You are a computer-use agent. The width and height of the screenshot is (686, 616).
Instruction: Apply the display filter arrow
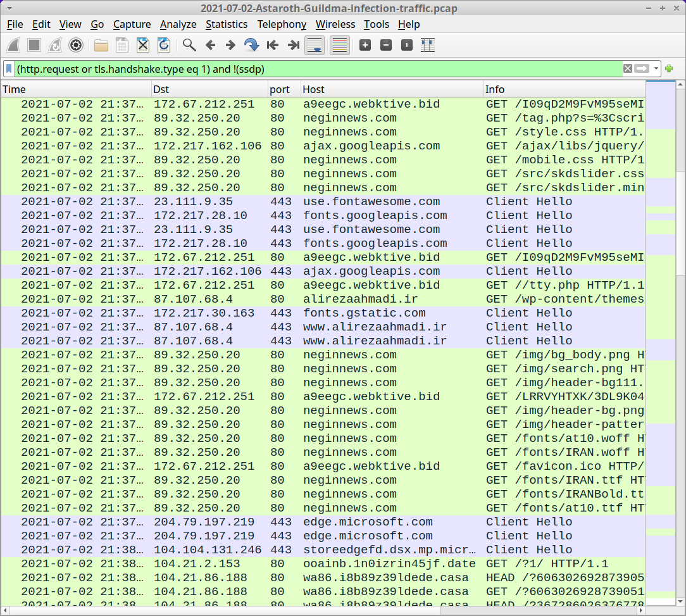[642, 69]
